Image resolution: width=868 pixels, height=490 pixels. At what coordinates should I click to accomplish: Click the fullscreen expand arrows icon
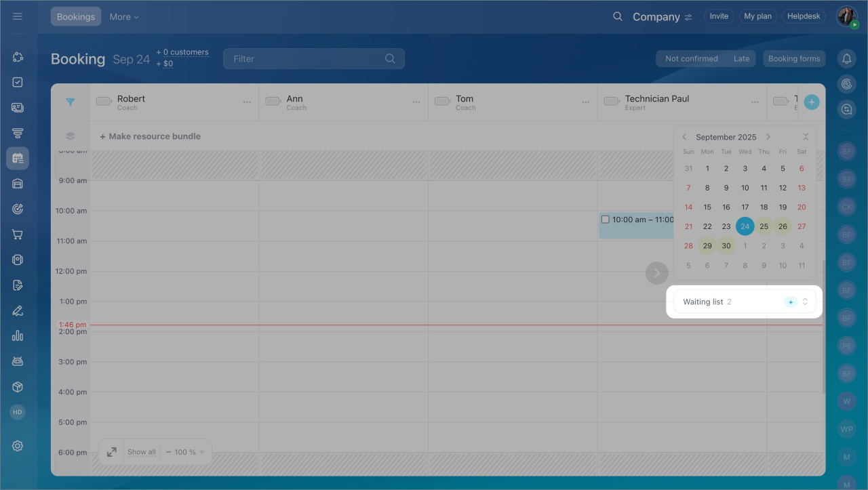112,452
